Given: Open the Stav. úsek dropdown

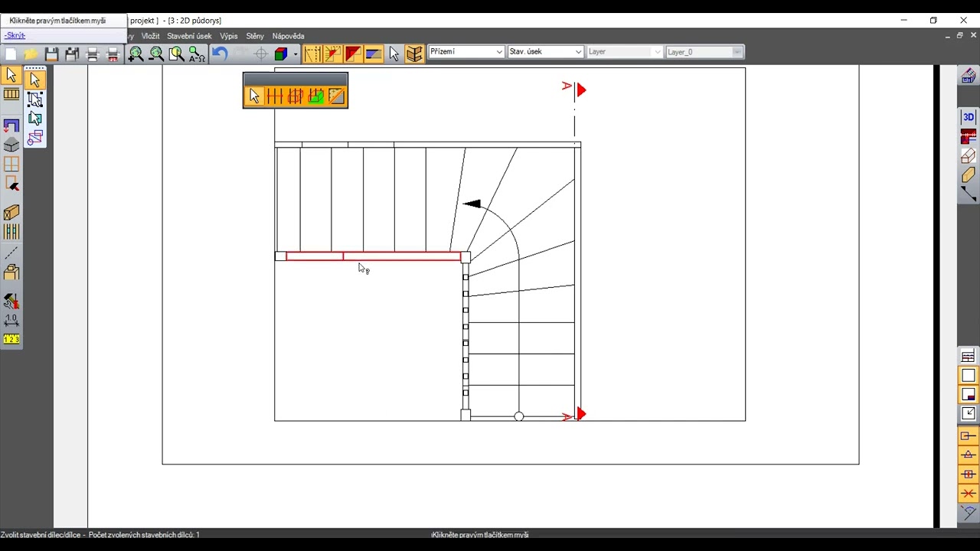Looking at the screenshot, I should tap(546, 52).
